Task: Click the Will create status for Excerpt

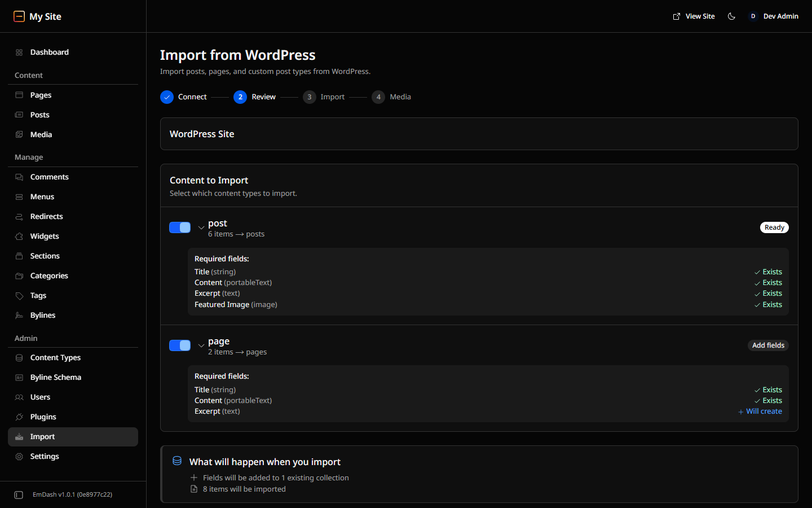Action: 760,411
